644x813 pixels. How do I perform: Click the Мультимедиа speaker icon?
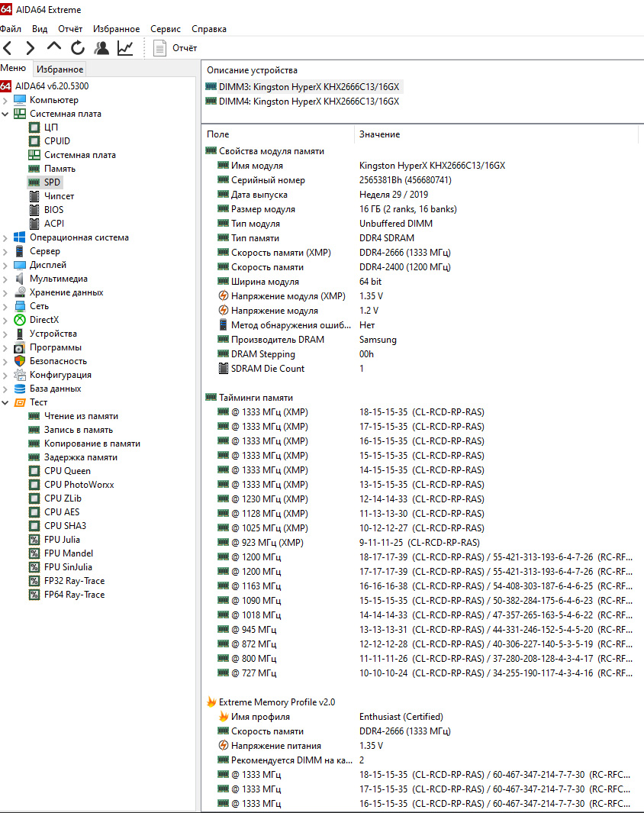click(x=20, y=279)
